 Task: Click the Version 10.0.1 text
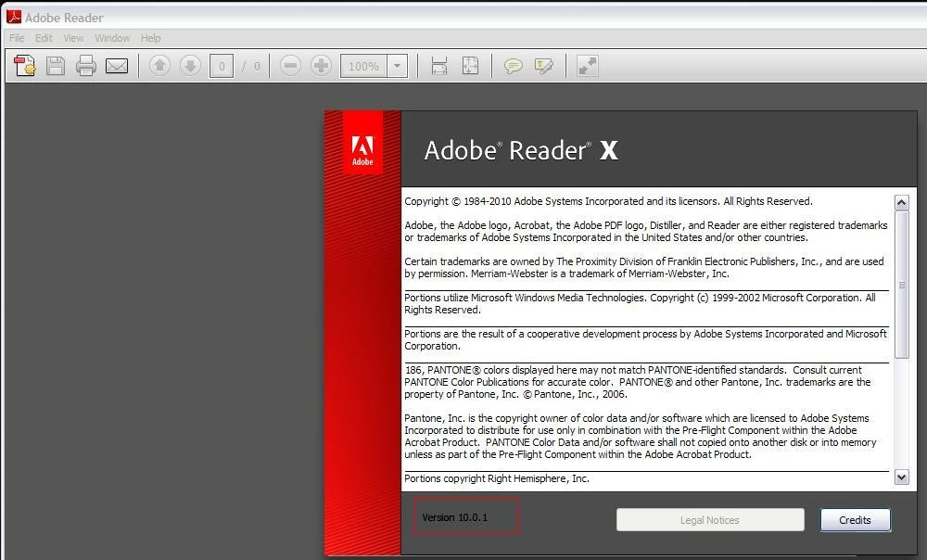point(454,517)
